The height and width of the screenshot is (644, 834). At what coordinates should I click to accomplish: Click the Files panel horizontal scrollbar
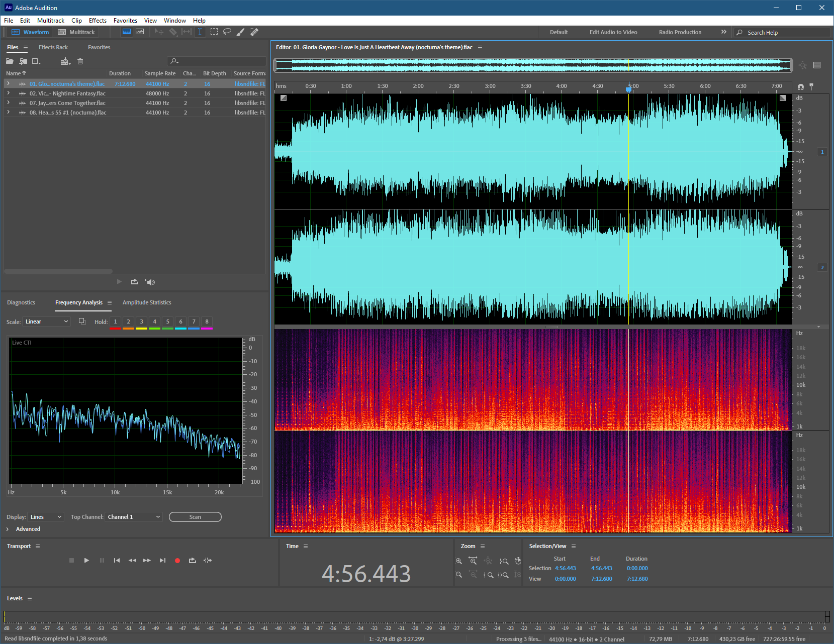point(58,271)
